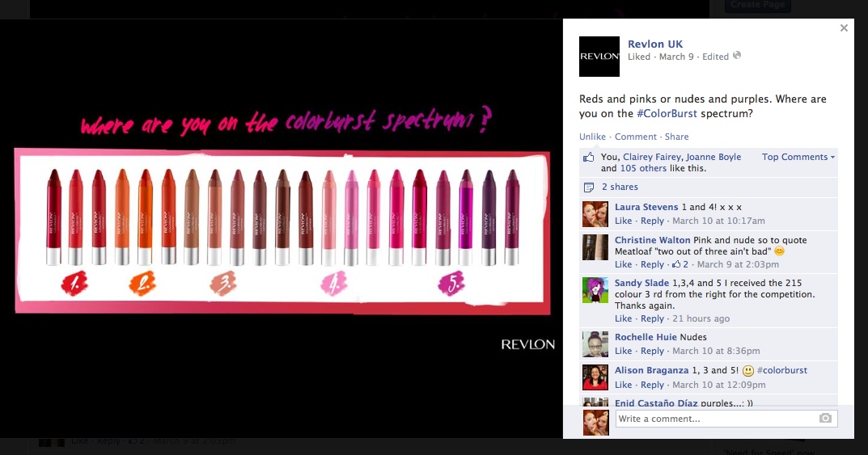This screenshot has height=455, width=868.
Task: Click the Revlon logo profile picture
Action: click(599, 57)
